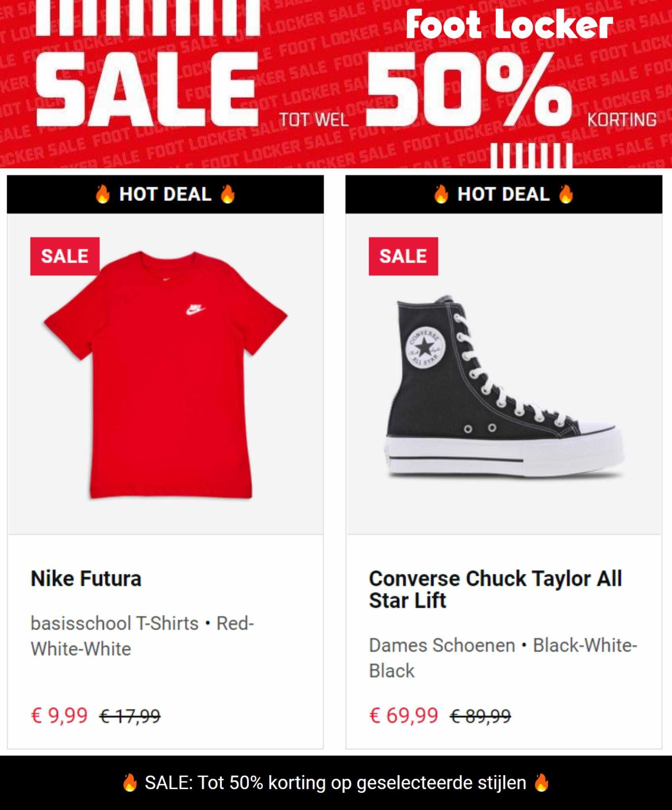
Task: Click the second HOT DEAL header bar
Action: coord(504,195)
